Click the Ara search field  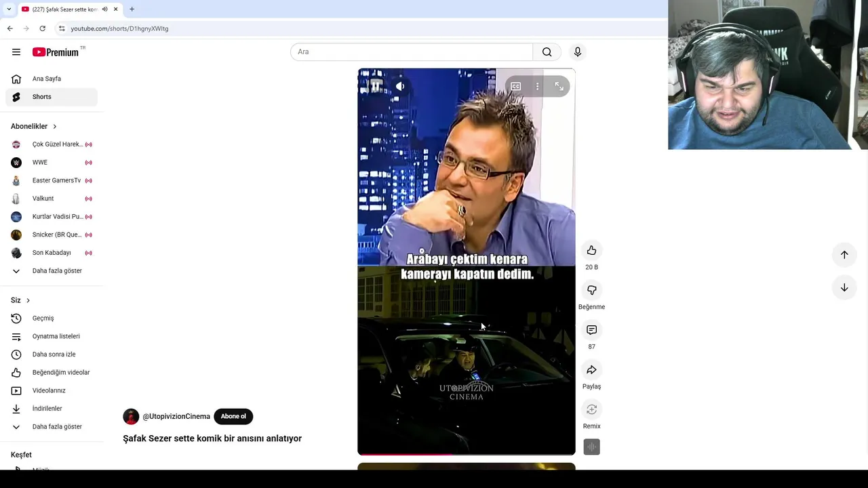coord(412,52)
